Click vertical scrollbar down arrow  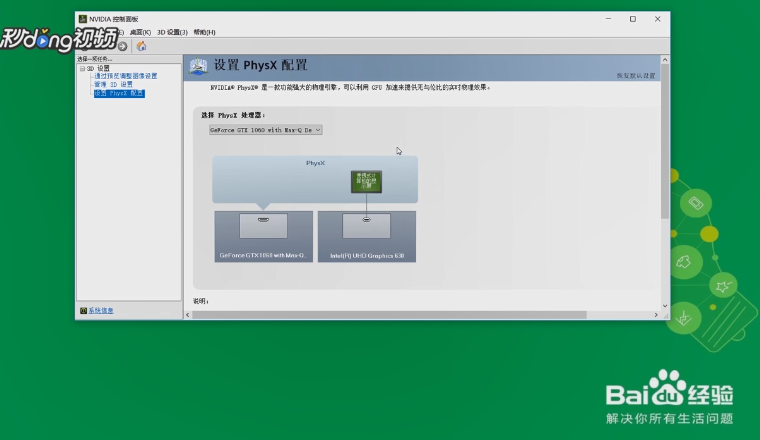(x=665, y=306)
